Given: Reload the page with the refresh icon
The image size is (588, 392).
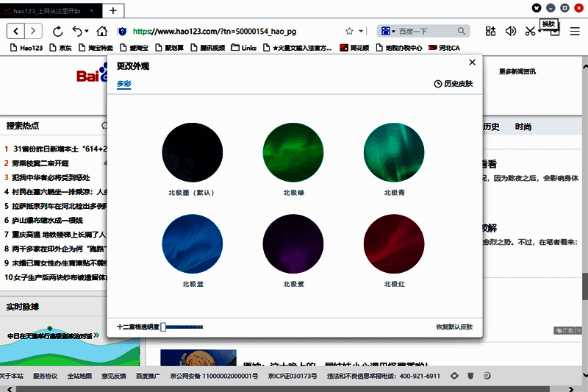Looking at the screenshot, I should coord(58,32).
